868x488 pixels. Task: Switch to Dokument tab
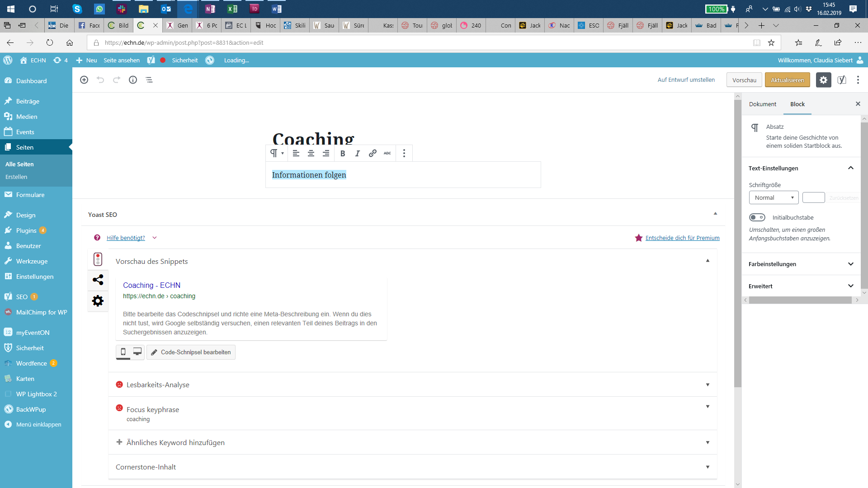762,104
